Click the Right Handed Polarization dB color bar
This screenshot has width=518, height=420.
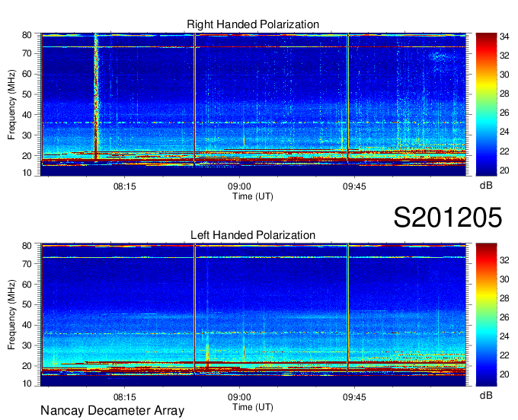point(486,104)
